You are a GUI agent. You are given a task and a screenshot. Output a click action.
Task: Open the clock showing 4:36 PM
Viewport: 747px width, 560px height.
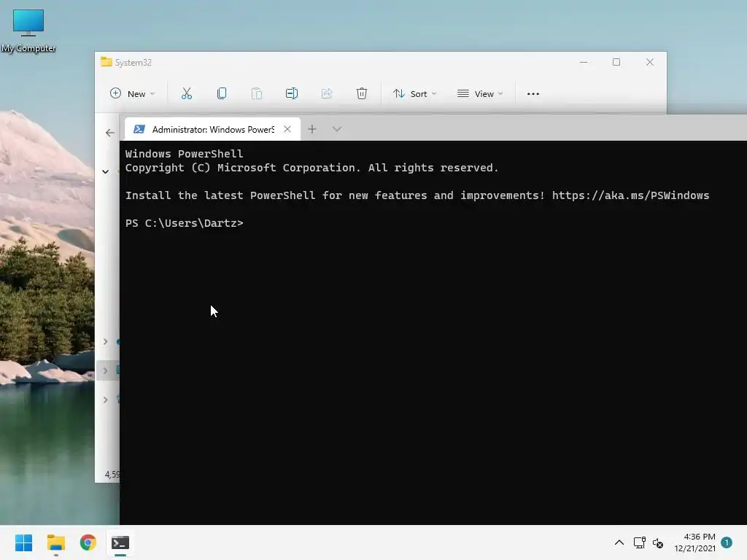pyautogui.click(x=694, y=542)
